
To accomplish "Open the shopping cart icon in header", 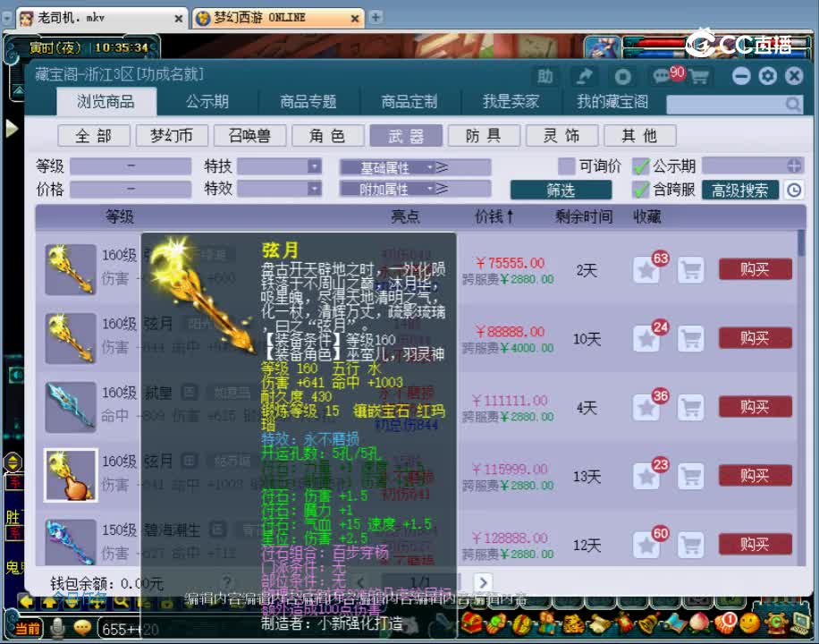I will (x=697, y=77).
